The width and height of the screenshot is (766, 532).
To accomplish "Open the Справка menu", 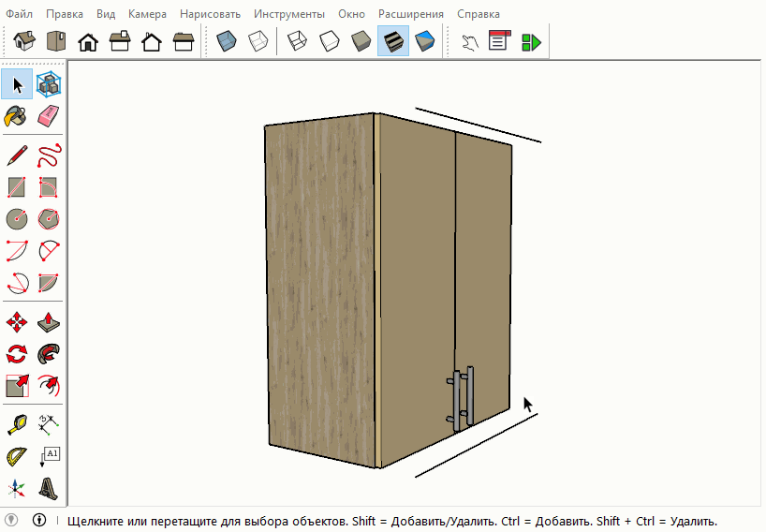I will tap(479, 14).
